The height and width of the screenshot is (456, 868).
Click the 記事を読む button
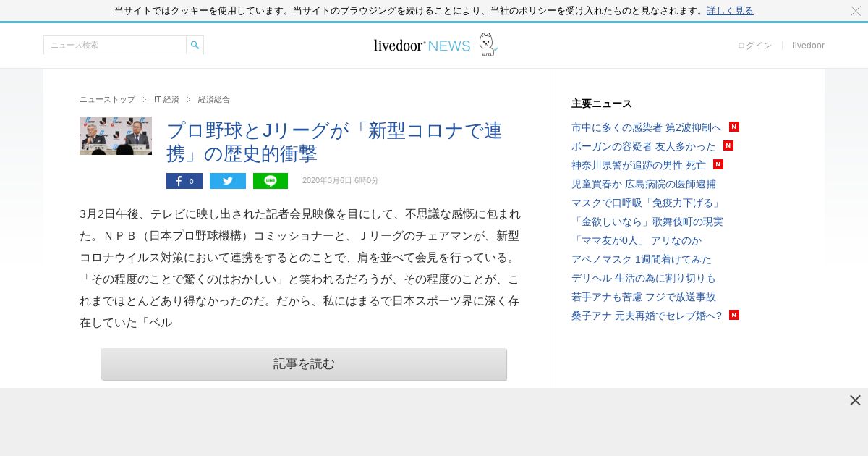coord(304,364)
